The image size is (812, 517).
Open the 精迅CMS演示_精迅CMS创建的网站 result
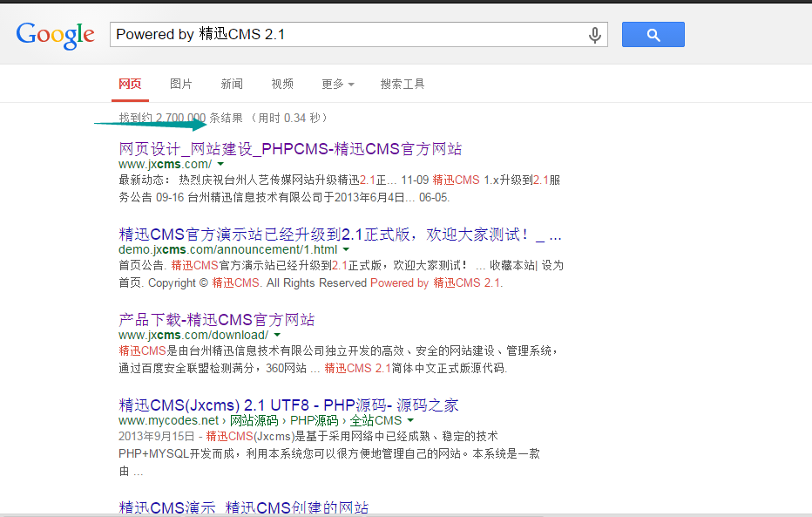tap(243, 507)
